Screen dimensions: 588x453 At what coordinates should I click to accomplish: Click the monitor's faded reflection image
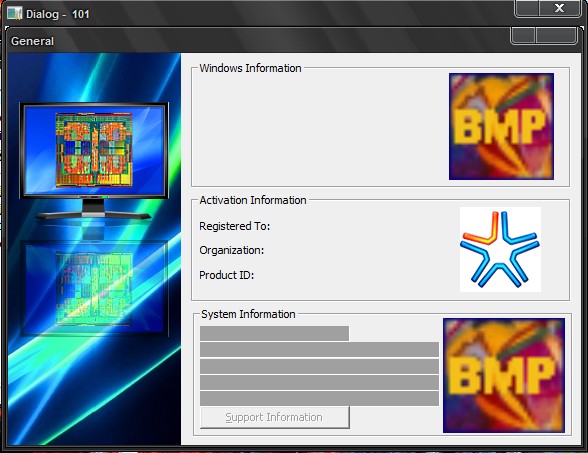[x=94, y=288]
